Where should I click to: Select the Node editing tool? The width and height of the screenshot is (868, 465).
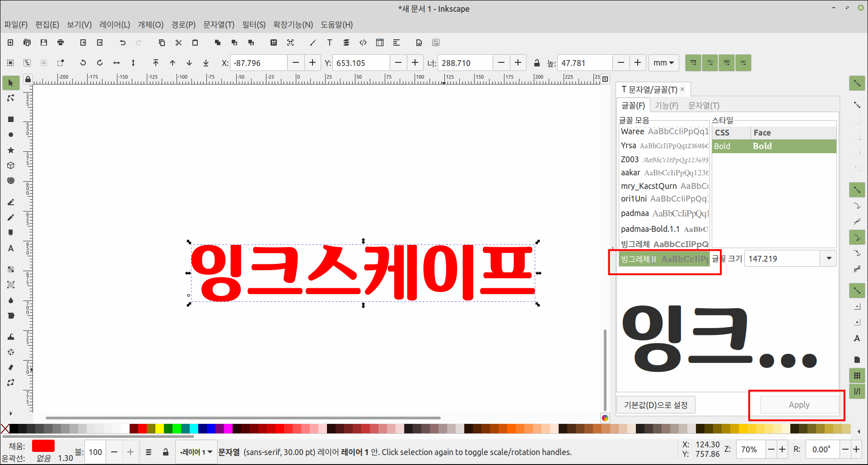coord(11,98)
